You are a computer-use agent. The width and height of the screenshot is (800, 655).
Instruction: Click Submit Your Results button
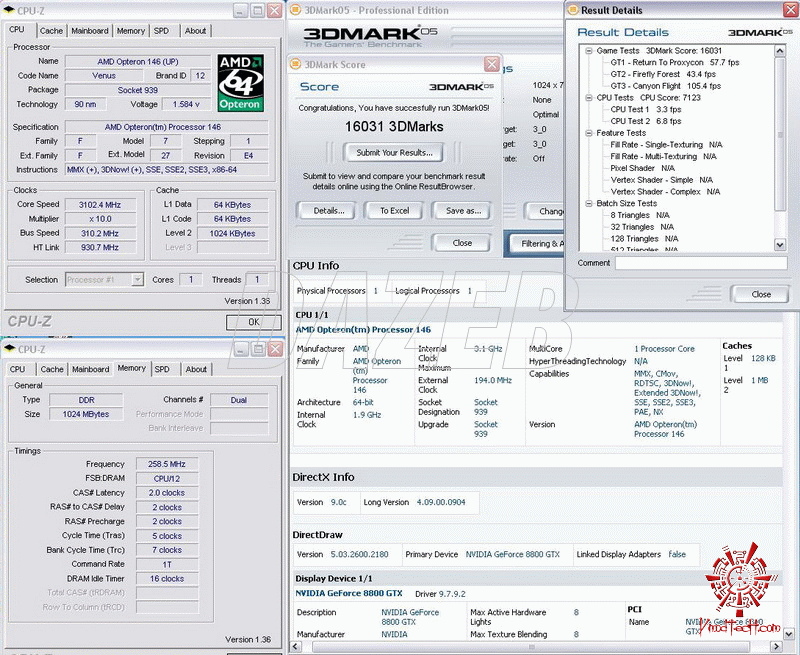coord(394,153)
